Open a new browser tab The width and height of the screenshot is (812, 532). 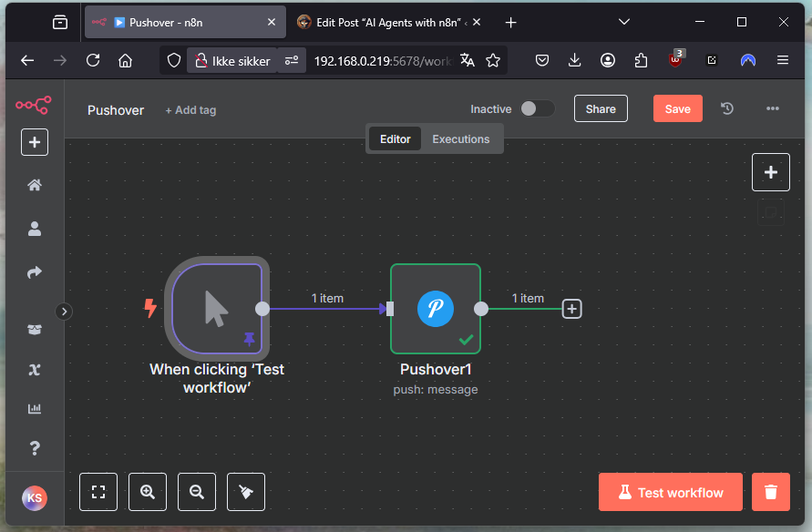510,22
